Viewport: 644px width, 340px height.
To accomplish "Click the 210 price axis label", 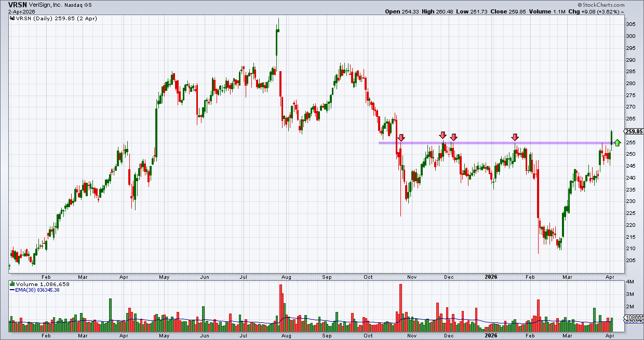I will click(x=630, y=248).
